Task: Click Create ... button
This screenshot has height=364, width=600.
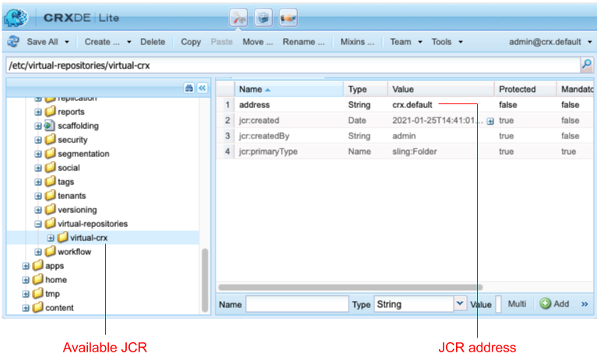Action: (x=102, y=42)
